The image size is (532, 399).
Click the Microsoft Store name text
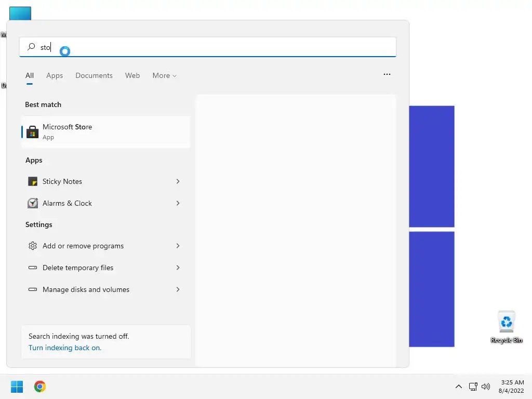pyautogui.click(x=67, y=127)
